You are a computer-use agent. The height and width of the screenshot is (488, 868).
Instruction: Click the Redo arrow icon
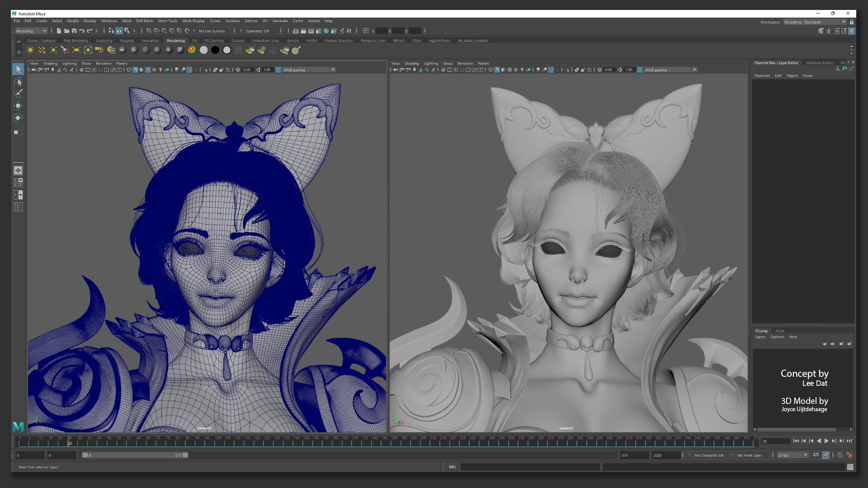click(90, 31)
